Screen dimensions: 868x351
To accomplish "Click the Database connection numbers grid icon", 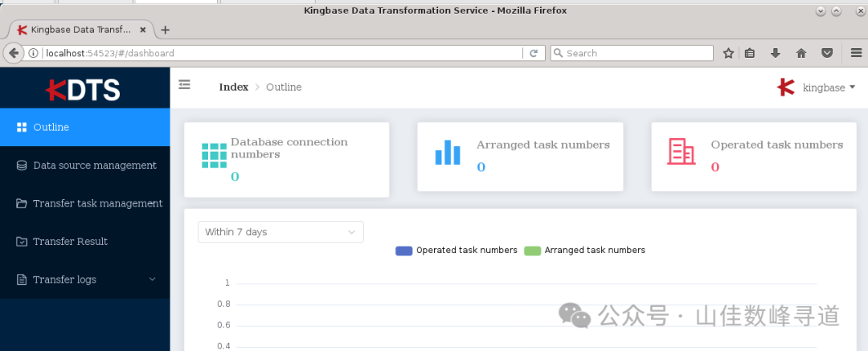I will click(215, 155).
